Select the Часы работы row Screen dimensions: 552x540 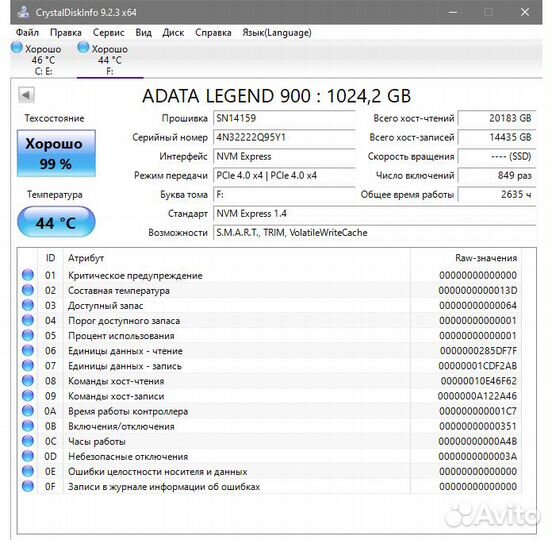click(x=270, y=441)
